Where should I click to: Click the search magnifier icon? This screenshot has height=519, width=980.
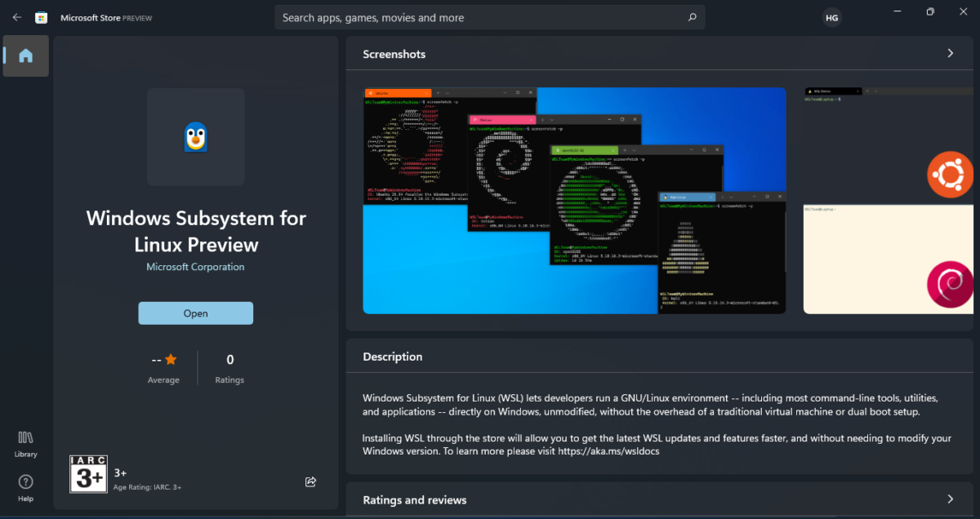[692, 17]
